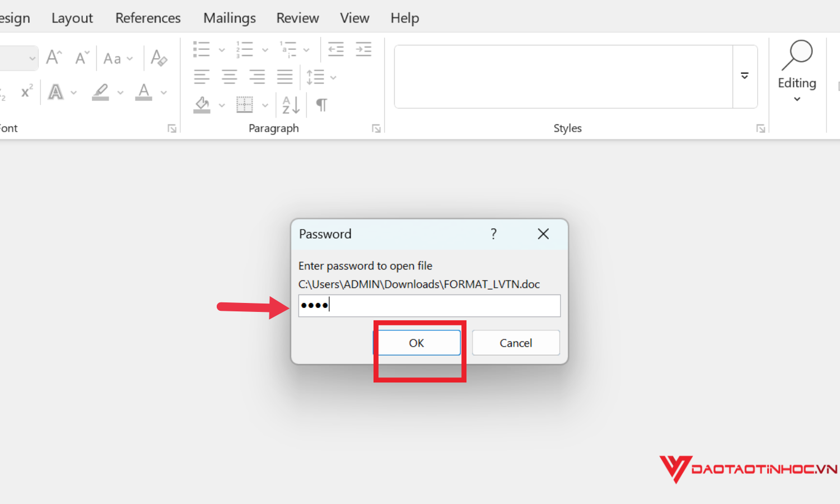
Task: Select the Center alignment icon
Action: pyautogui.click(x=230, y=76)
